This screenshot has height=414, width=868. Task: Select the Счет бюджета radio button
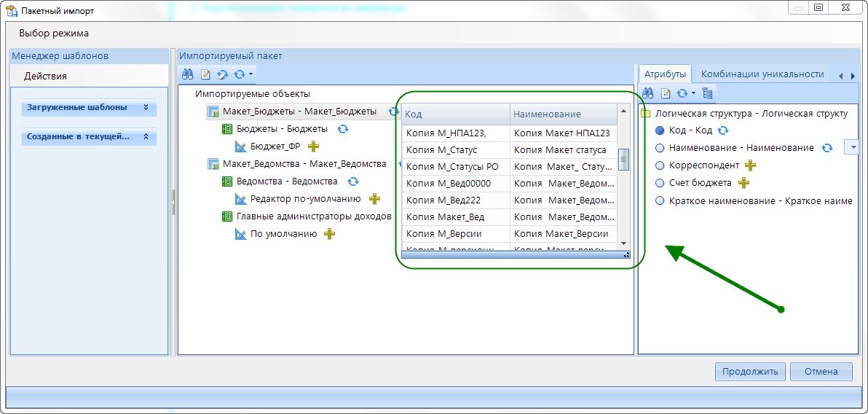point(660,183)
